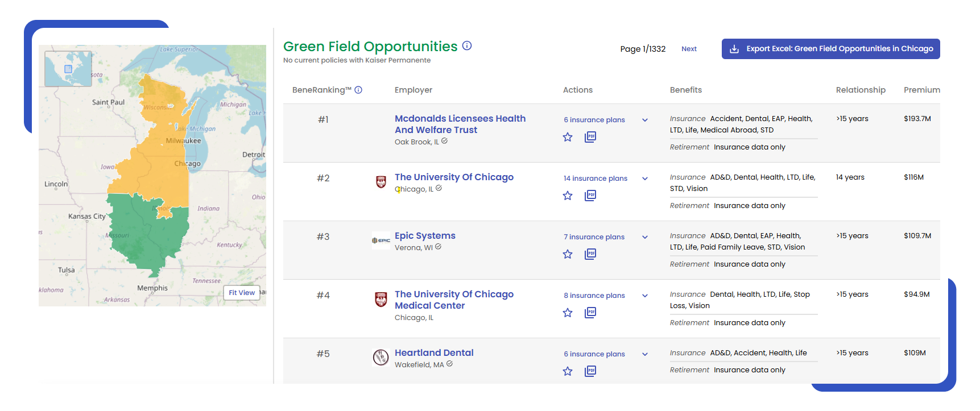The width and height of the screenshot is (980, 411).
Task: Click the BeneRanking info icon
Action: 358,90
